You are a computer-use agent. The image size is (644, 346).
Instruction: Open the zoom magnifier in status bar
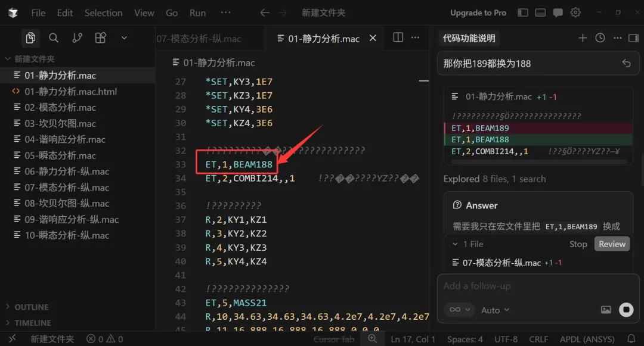372,338
